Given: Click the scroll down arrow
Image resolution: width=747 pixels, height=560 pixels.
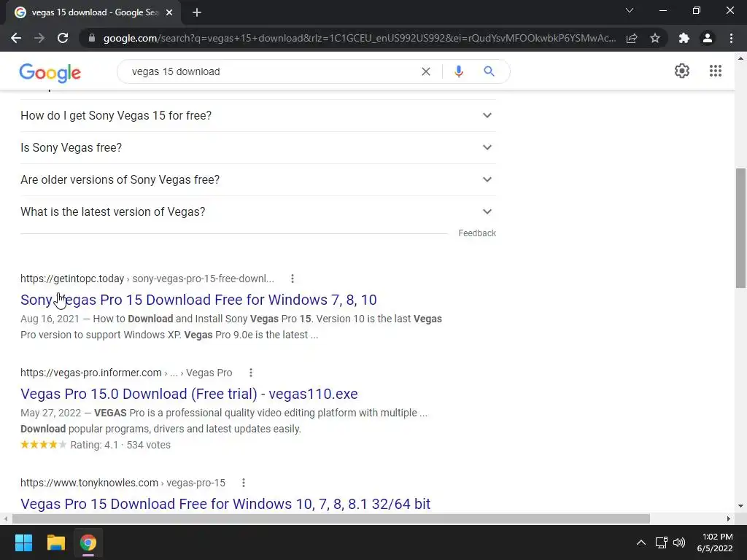Looking at the screenshot, I should click(x=741, y=506).
